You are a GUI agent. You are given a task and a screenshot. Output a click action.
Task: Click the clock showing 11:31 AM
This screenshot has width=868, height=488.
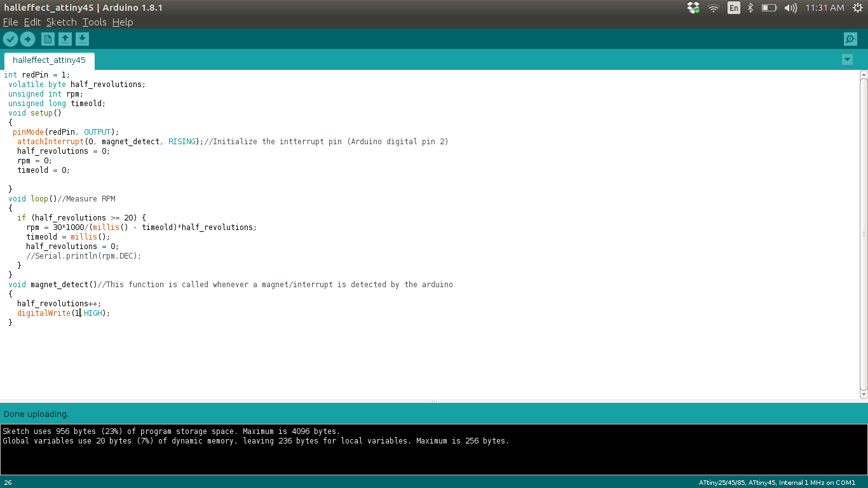pos(824,8)
